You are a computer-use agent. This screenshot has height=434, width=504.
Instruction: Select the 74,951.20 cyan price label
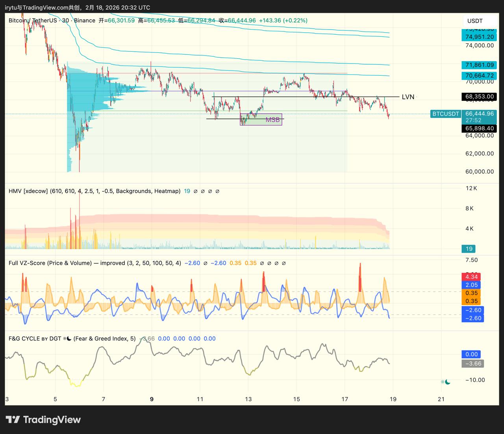[x=479, y=37]
